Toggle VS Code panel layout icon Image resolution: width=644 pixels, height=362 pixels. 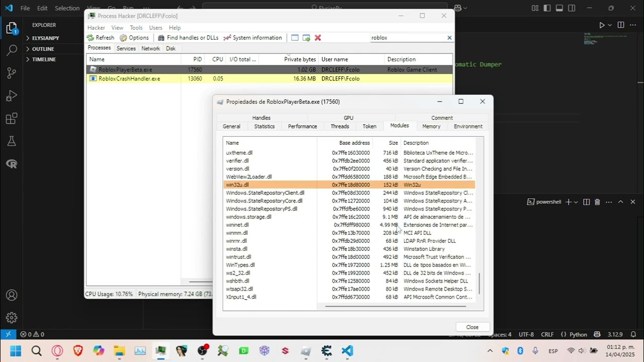[x=559, y=8]
